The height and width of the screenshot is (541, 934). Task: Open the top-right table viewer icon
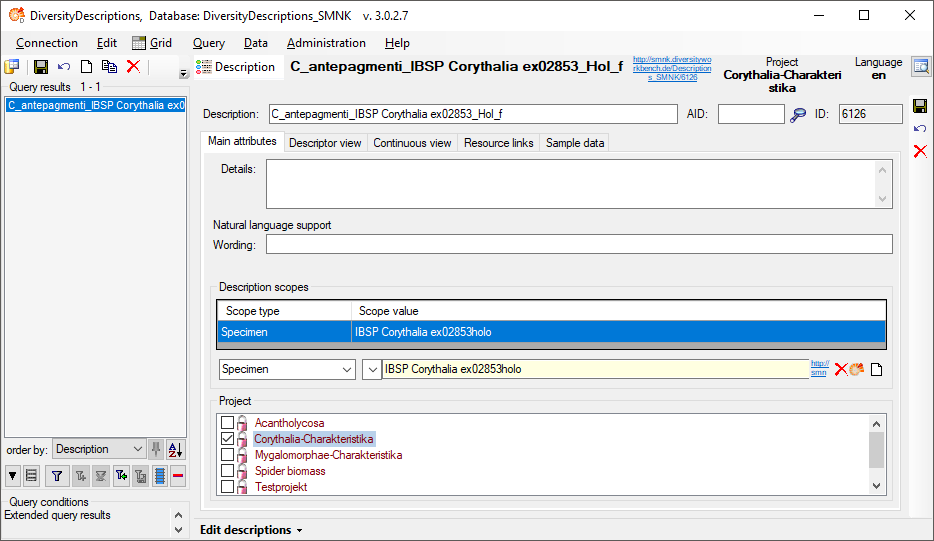(921, 67)
